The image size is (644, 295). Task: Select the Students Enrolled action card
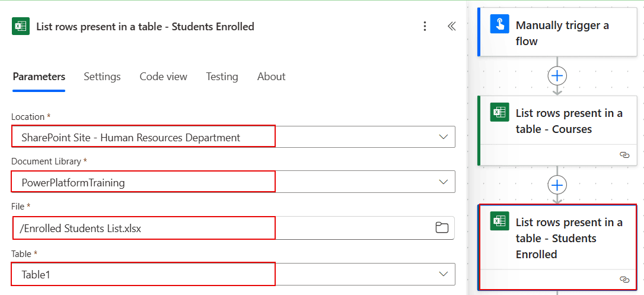[x=557, y=247]
